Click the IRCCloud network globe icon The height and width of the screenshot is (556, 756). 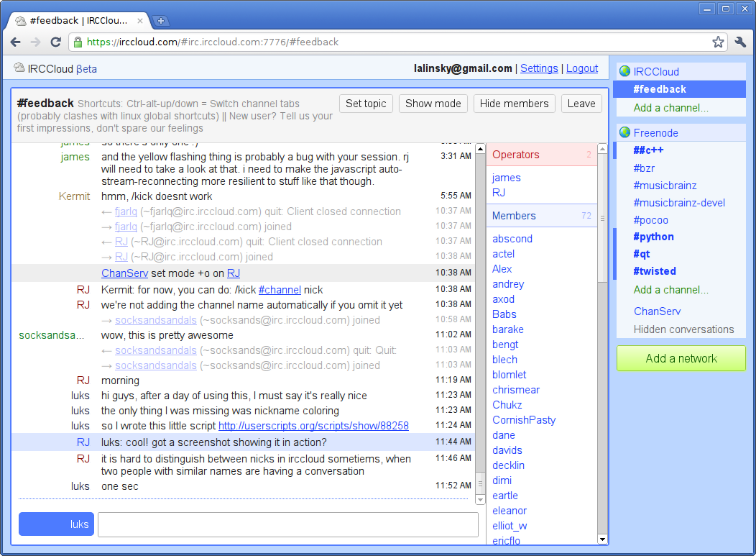pyautogui.click(x=625, y=71)
